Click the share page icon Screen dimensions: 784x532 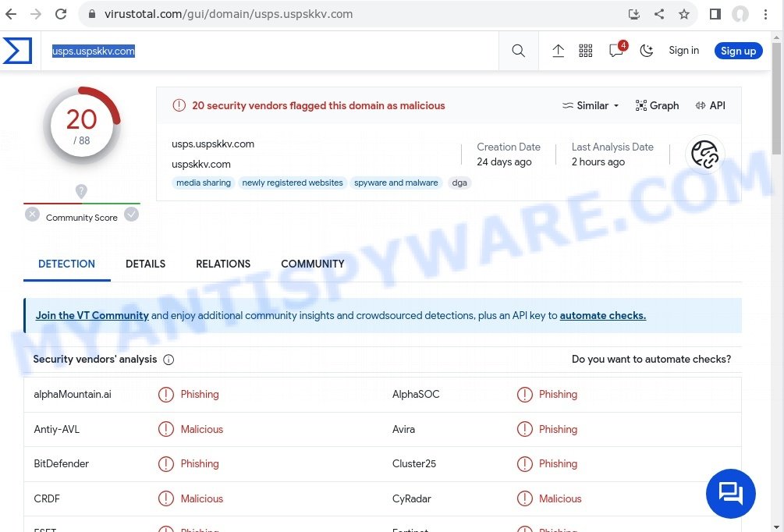[659, 14]
